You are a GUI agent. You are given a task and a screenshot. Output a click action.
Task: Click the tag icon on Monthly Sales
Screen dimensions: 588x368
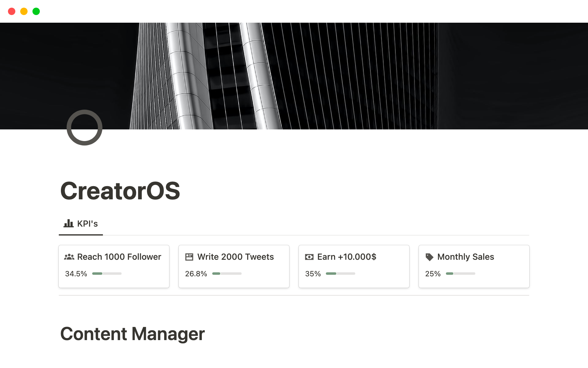click(x=429, y=257)
